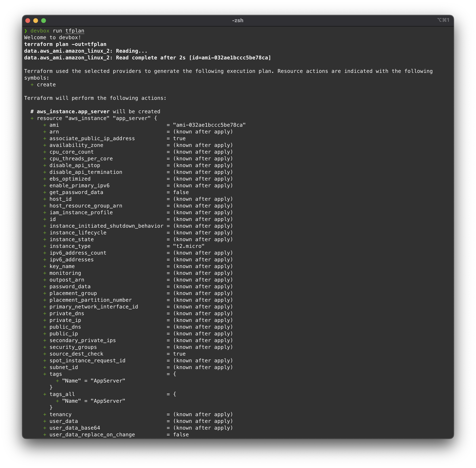Click the underlined 'tfplan' argument
The width and height of the screenshot is (476, 468).
pyautogui.click(x=75, y=31)
